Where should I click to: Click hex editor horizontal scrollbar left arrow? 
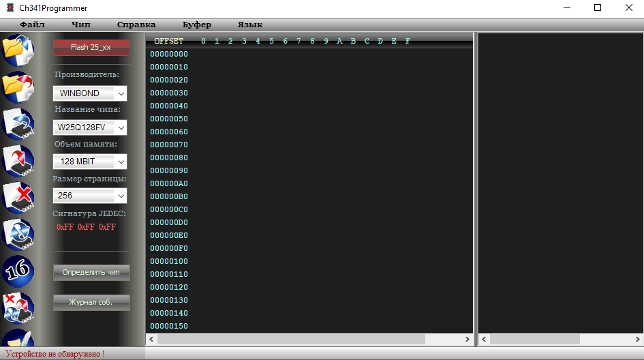pos(151,339)
